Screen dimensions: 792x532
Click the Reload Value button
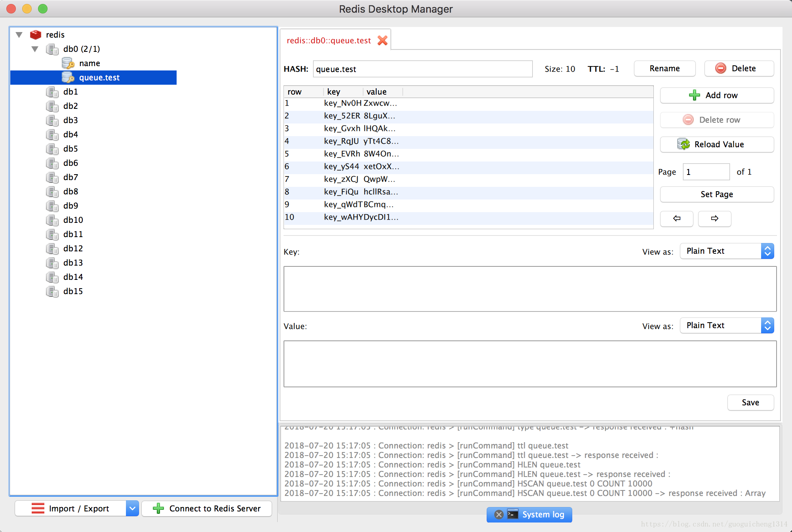point(717,144)
